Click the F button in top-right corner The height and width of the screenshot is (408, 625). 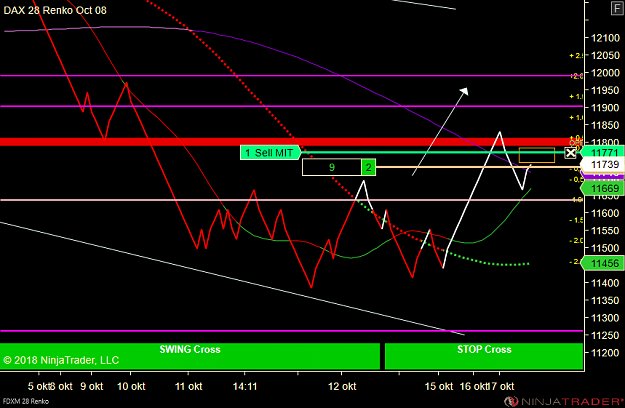tap(617, 8)
